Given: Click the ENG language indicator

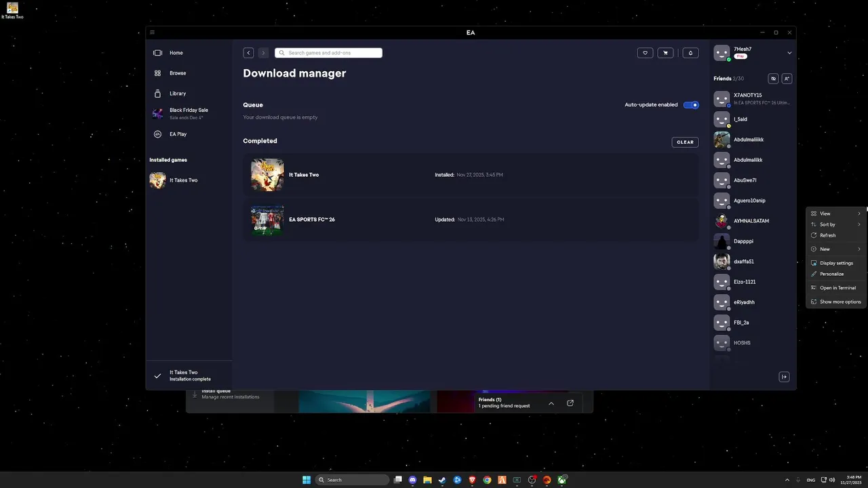Looking at the screenshot, I should point(810,480).
